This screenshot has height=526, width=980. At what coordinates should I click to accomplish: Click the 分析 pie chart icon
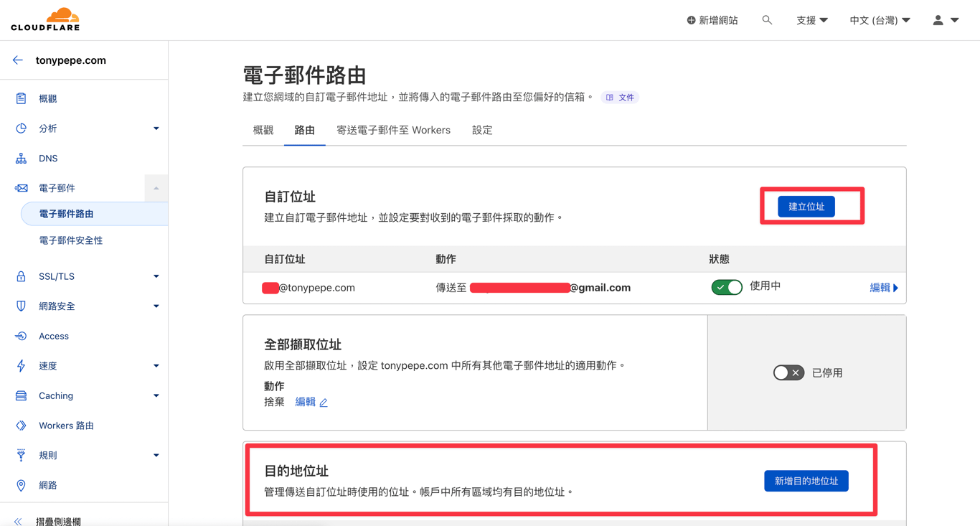click(21, 128)
